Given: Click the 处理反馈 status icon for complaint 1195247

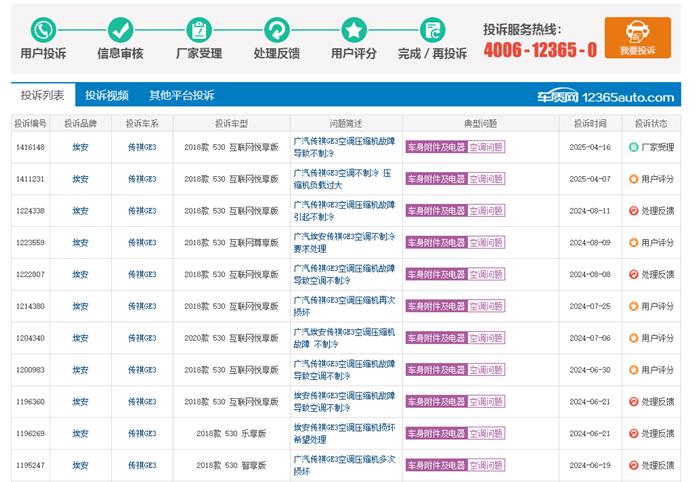Looking at the screenshot, I should coord(633,465).
